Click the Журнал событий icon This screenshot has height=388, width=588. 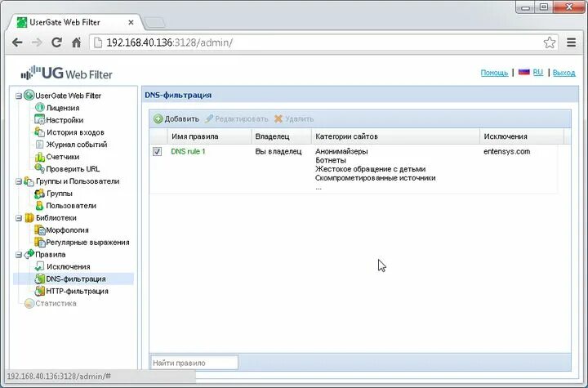click(x=40, y=145)
